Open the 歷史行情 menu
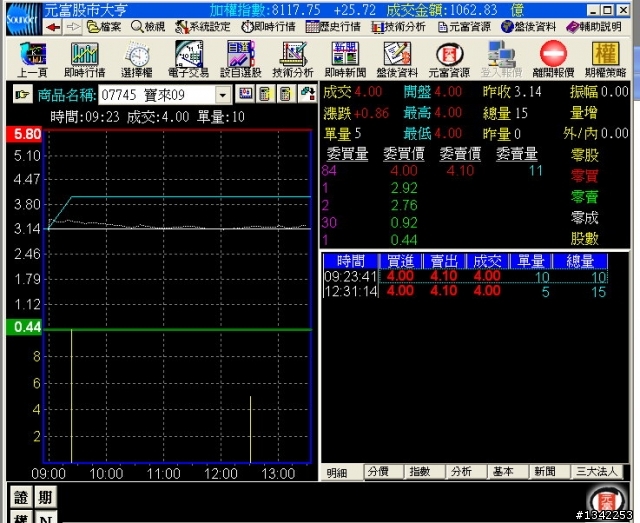 coord(333,27)
